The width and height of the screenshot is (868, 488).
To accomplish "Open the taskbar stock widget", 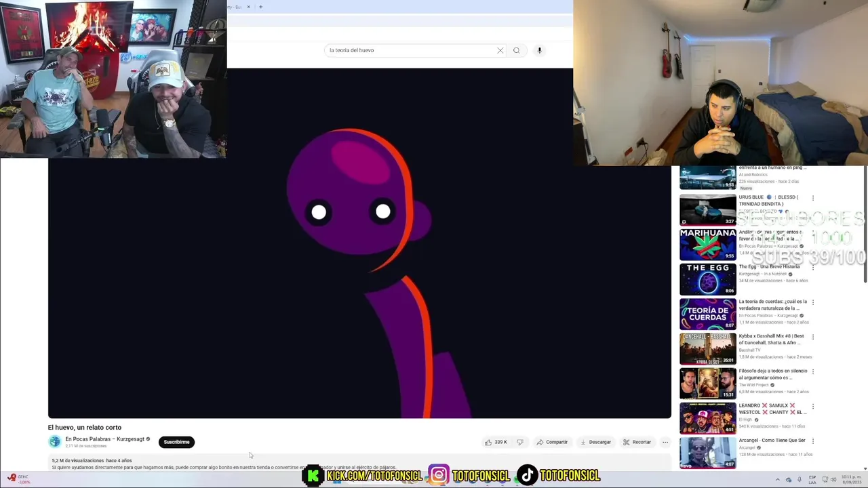I will (19, 479).
